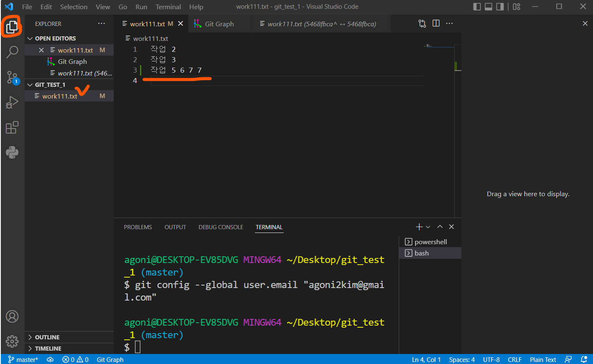Click Ln 4, Col 1 status entry

pos(426,359)
